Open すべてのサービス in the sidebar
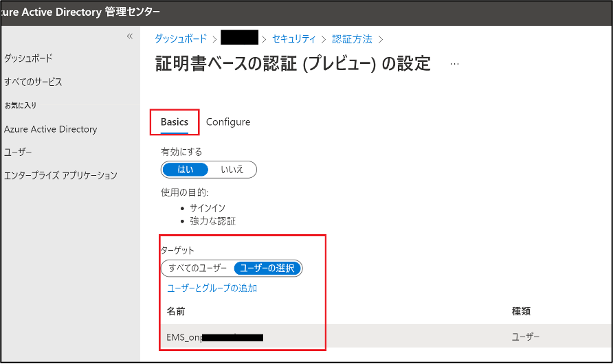The width and height of the screenshot is (613, 364). point(33,82)
